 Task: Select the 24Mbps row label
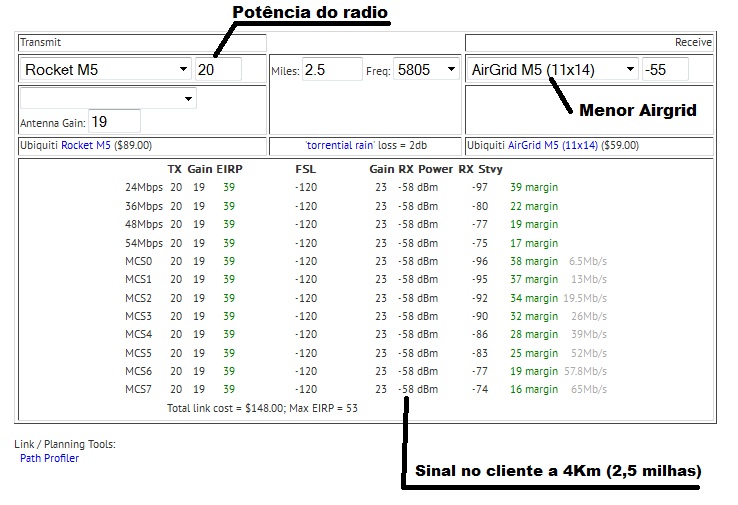click(144, 187)
